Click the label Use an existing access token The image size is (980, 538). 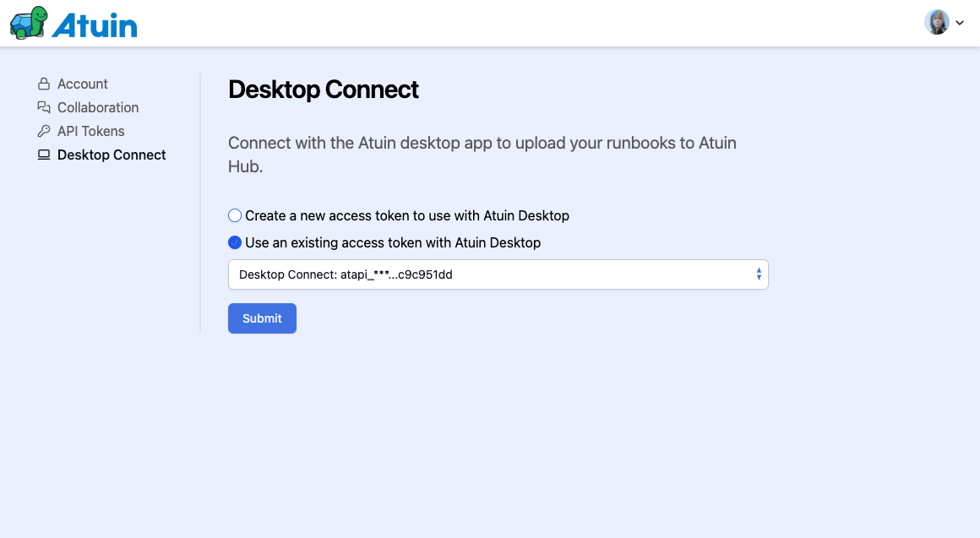point(393,242)
